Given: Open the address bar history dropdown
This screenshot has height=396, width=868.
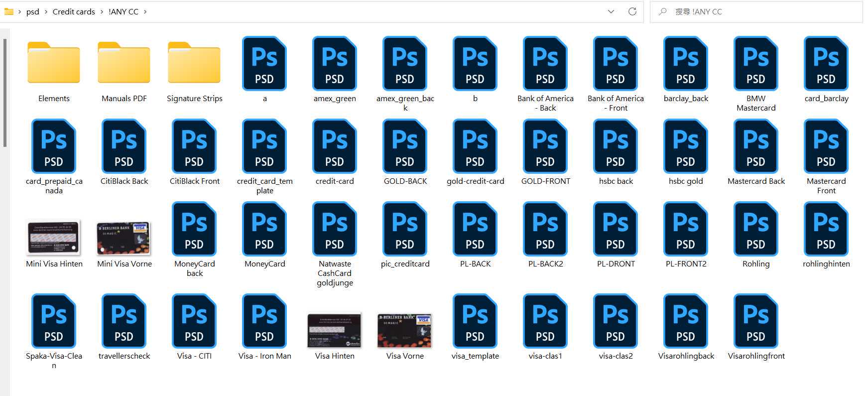Looking at the screenshot, I should (x=611, y=11).
